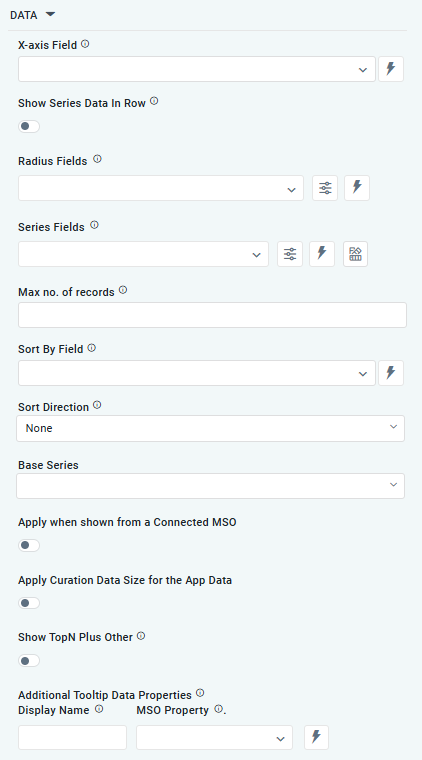Click chart color palette icon in Series Fields

[x=356, y=254]
